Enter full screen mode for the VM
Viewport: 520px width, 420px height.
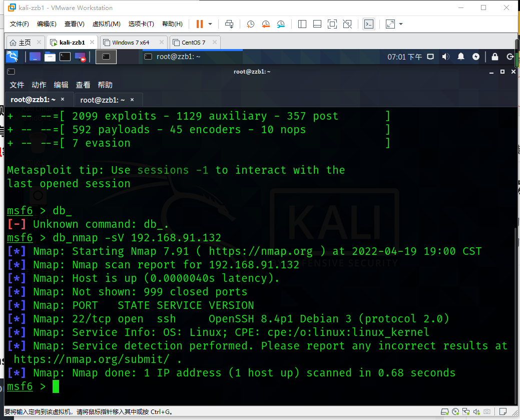click(x=332, y=24)
